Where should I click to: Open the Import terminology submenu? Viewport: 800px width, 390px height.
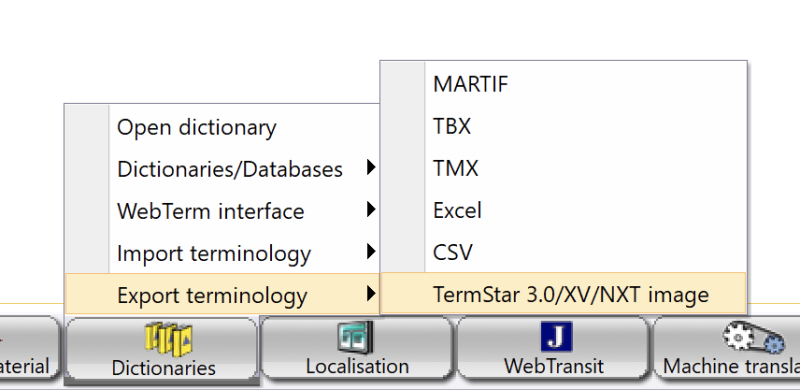pos(222,253)
